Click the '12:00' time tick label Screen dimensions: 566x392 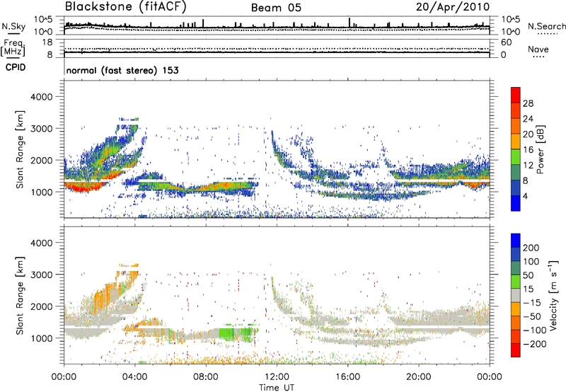tap(277, 376)
